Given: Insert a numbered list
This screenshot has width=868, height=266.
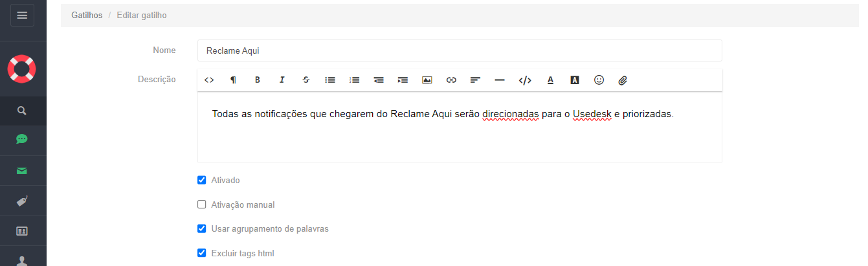Looking at the screenshot, I should click(x=354, y=80).
